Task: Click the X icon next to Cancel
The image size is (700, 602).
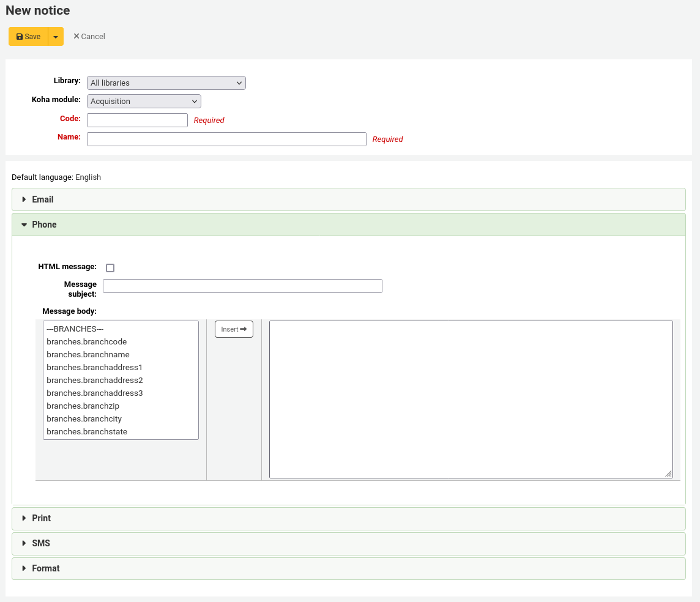Action: pyautogui.click(x=76, y=36)
